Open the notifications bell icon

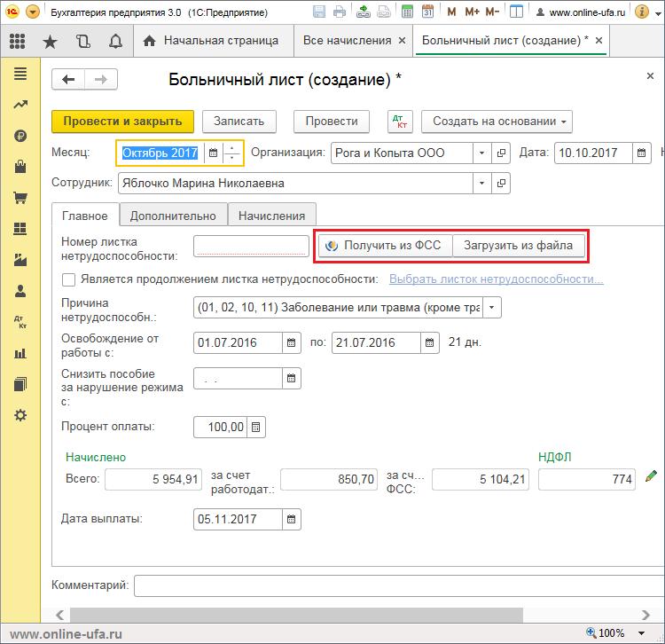(115, 41)
